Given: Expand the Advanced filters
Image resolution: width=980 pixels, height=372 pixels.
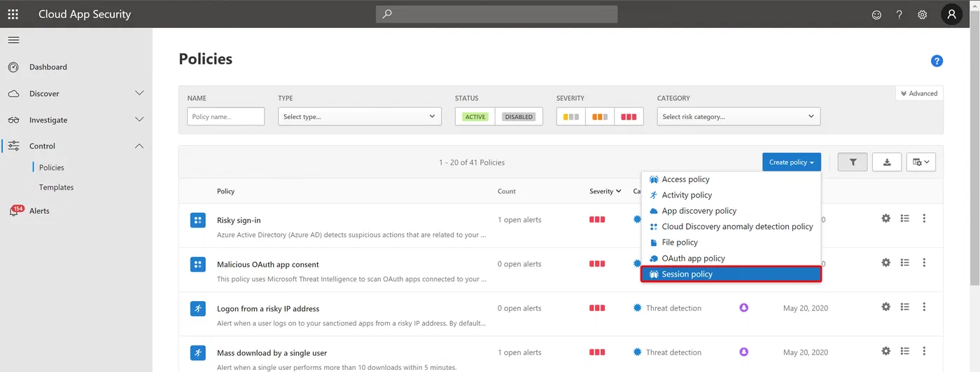Looking at the screenshot, I should tap(919, 93).
